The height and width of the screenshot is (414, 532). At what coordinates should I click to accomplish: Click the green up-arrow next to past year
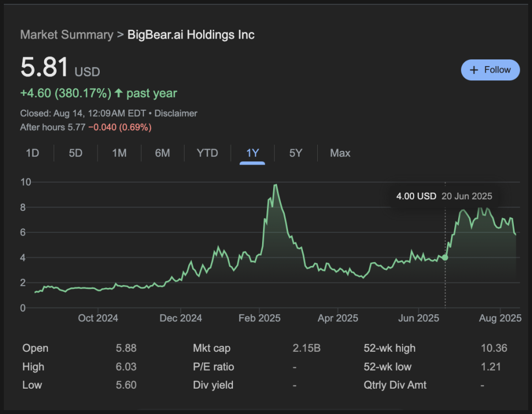(x=118, y=93)
